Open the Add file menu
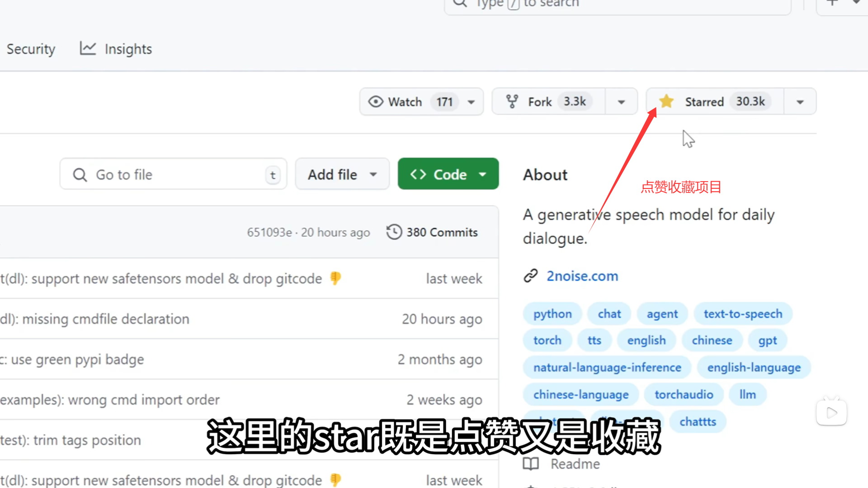 pos(342,174)
